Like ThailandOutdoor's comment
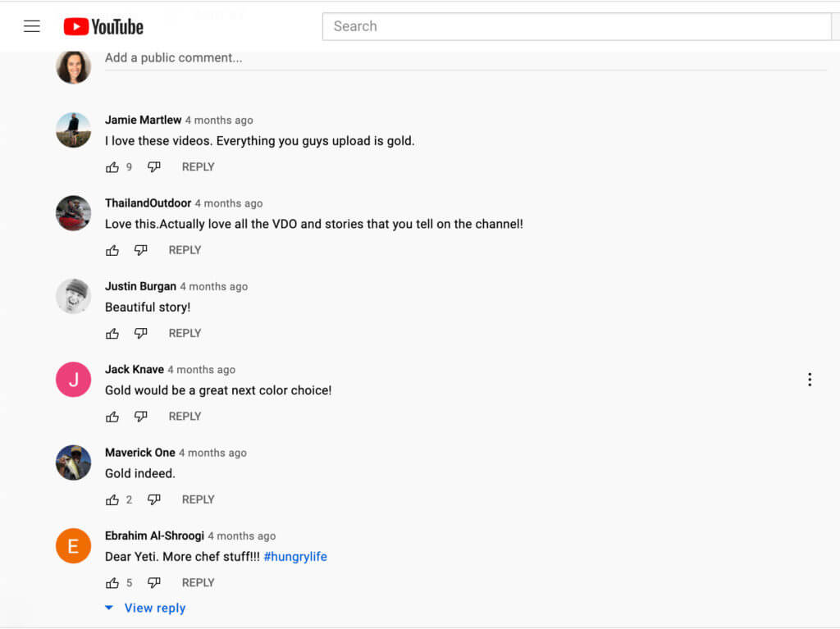The height and width of the screenshot is (629, 840). [x=112, y=250]
